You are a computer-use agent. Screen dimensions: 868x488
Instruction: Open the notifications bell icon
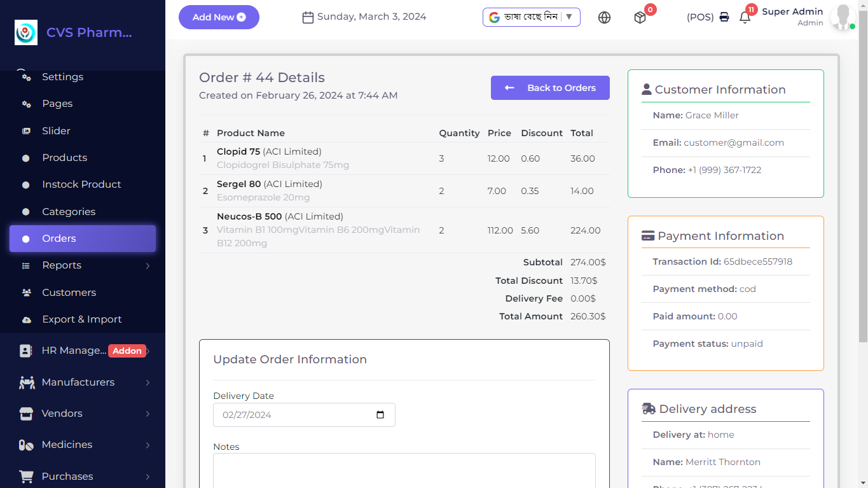[x=745, y=18]
